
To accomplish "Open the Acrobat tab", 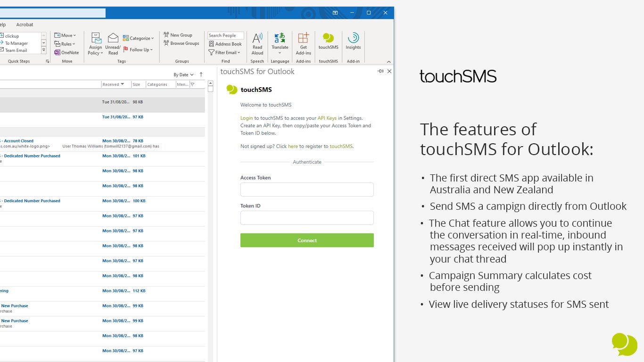I will [25, 25].
